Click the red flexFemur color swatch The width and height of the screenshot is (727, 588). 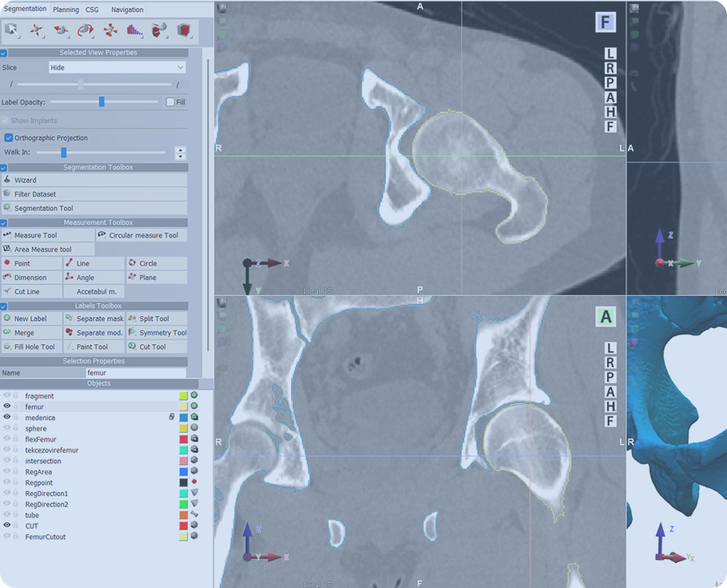[184, 439]
